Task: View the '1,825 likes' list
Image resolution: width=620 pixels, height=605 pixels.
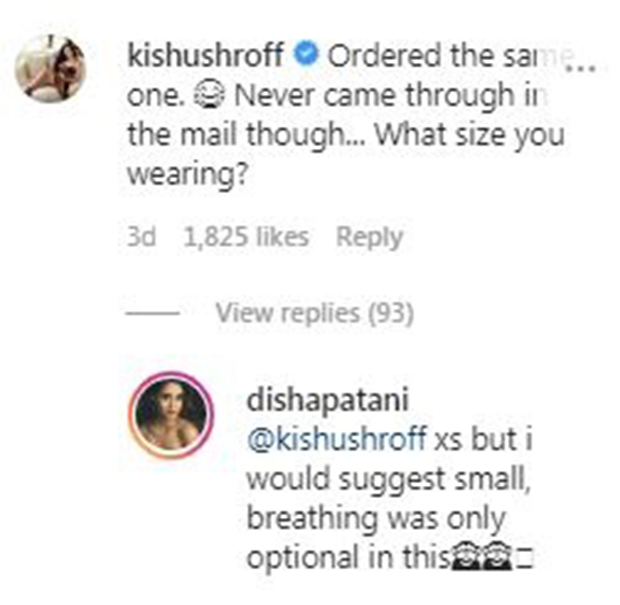Action: [x=246, y=237]
